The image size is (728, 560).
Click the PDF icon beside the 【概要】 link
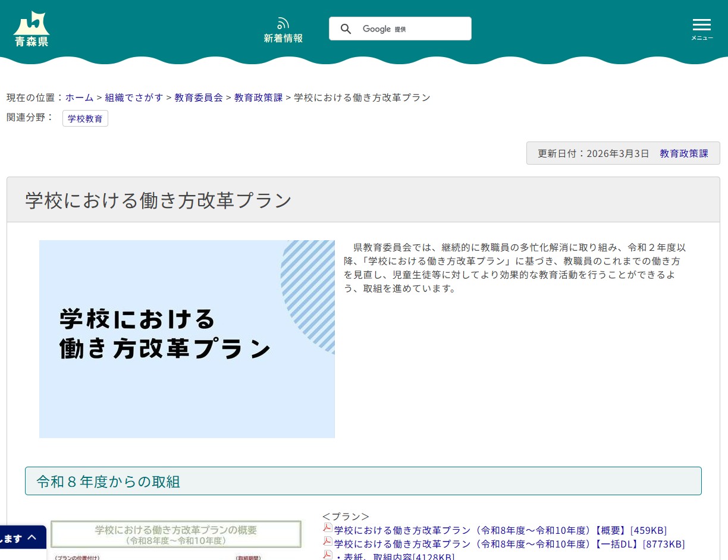[327, 528]
